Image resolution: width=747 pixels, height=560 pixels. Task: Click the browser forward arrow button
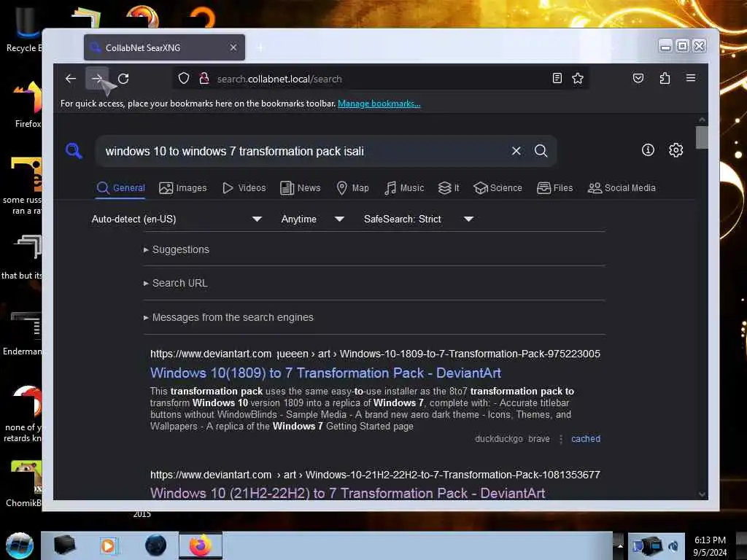[x=97, y=79]
